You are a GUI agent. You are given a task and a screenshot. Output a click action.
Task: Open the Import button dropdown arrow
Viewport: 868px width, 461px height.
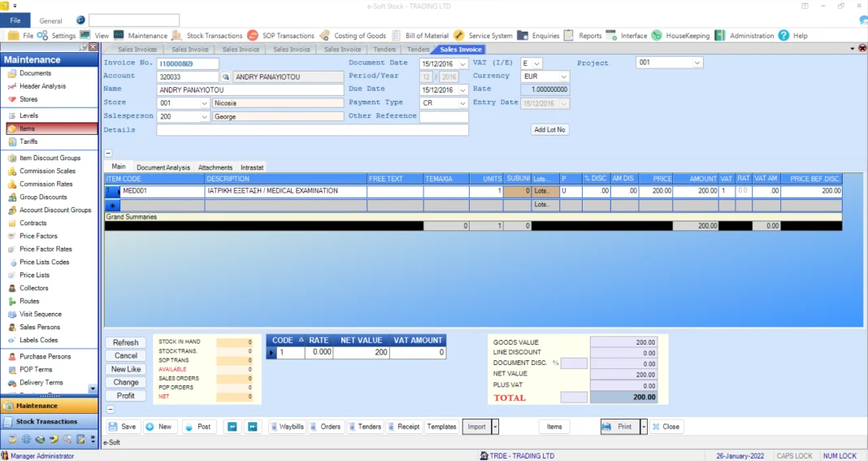click(495, 427)
